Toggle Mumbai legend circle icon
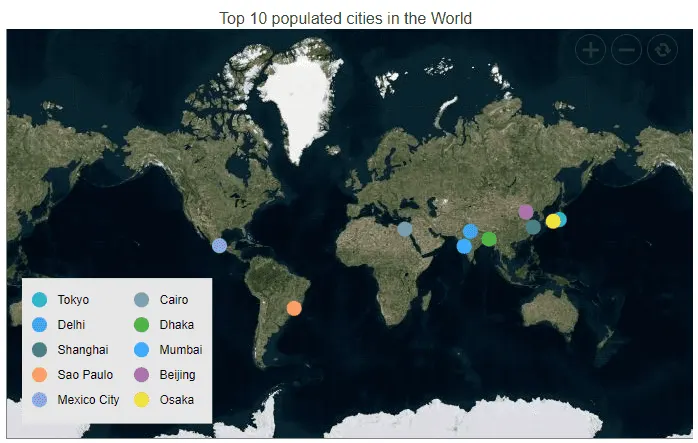Screen dimensions: 698x443 [x=142, y=350]
